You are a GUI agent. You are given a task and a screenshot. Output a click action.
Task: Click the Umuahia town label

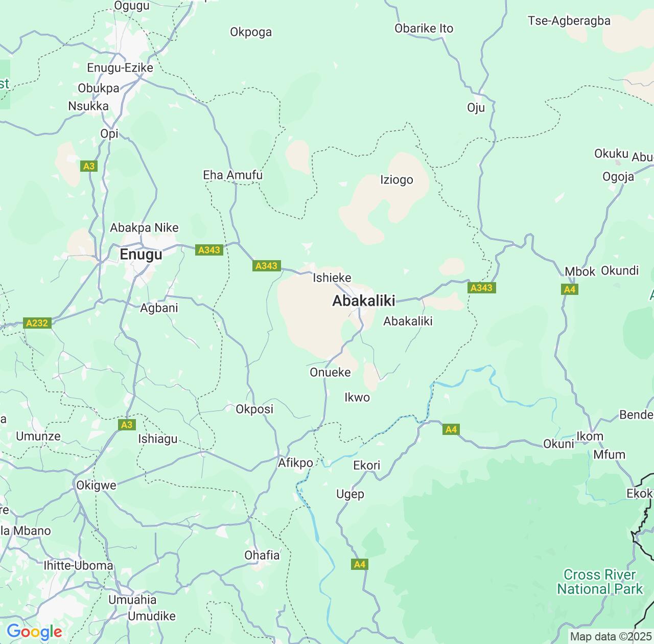(132, 600)
